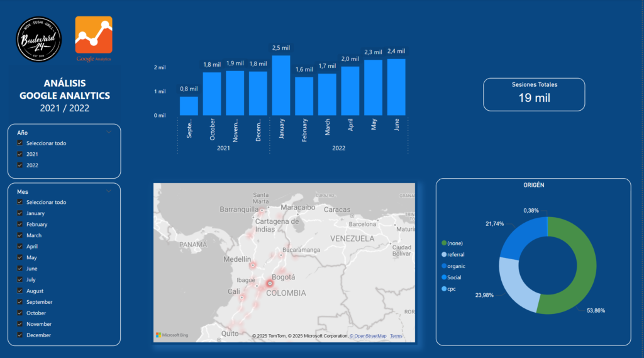
Task: Uncheck the January month checkbox
Action: pos(19,213)
